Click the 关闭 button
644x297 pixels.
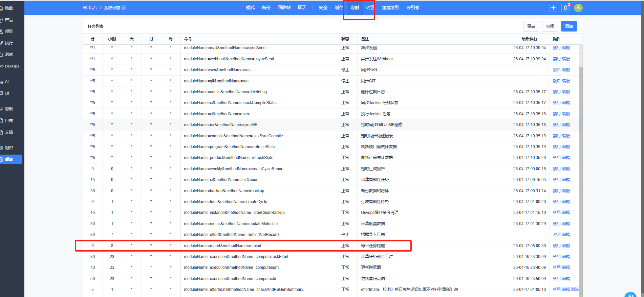pos(550,26)
